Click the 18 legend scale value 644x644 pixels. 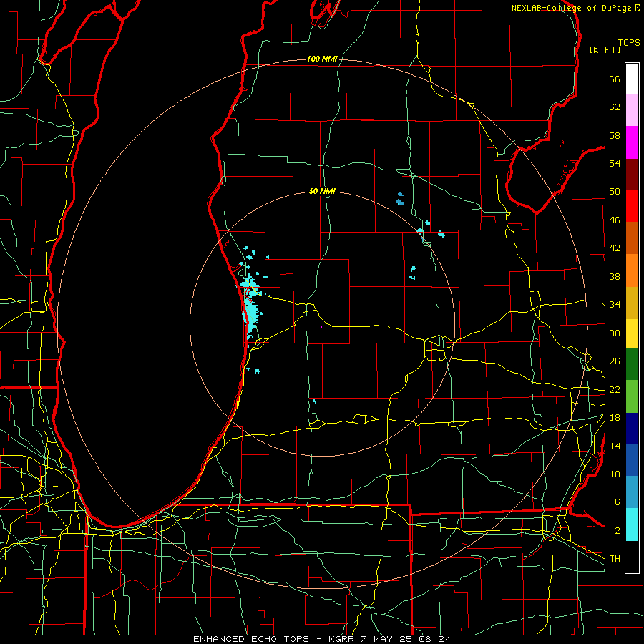(x=615, y=418)
